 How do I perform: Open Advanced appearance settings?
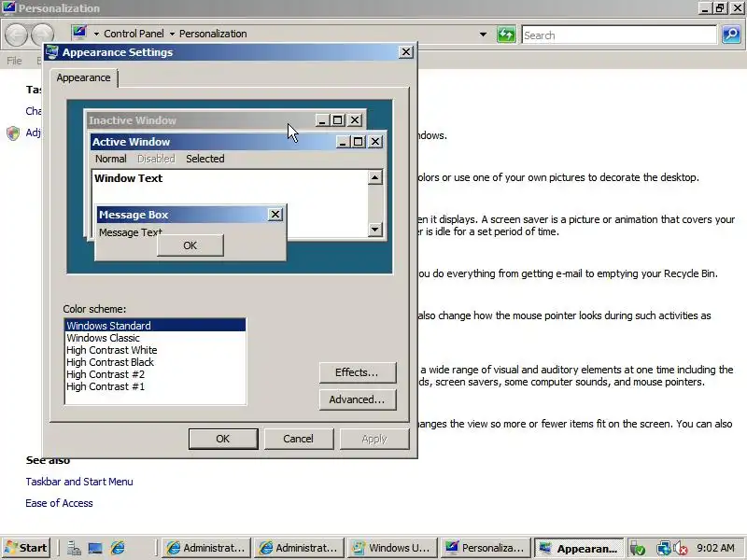coord(358,399)
